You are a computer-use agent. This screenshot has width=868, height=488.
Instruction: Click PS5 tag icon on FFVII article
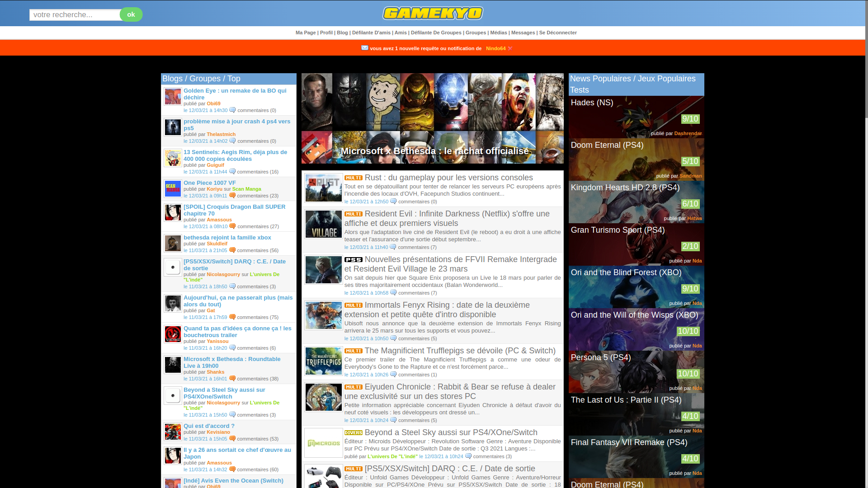[x=354, y=260]
